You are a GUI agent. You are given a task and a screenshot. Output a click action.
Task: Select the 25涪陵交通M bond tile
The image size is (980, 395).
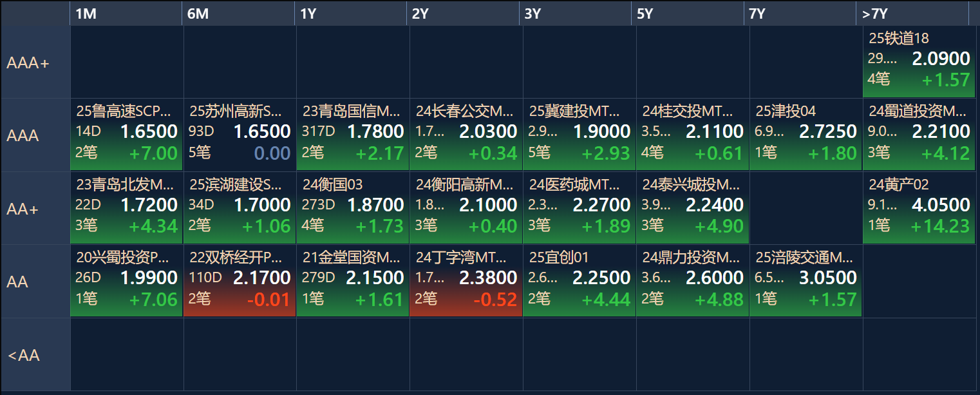pyautogui.click(x=806, y=281)
